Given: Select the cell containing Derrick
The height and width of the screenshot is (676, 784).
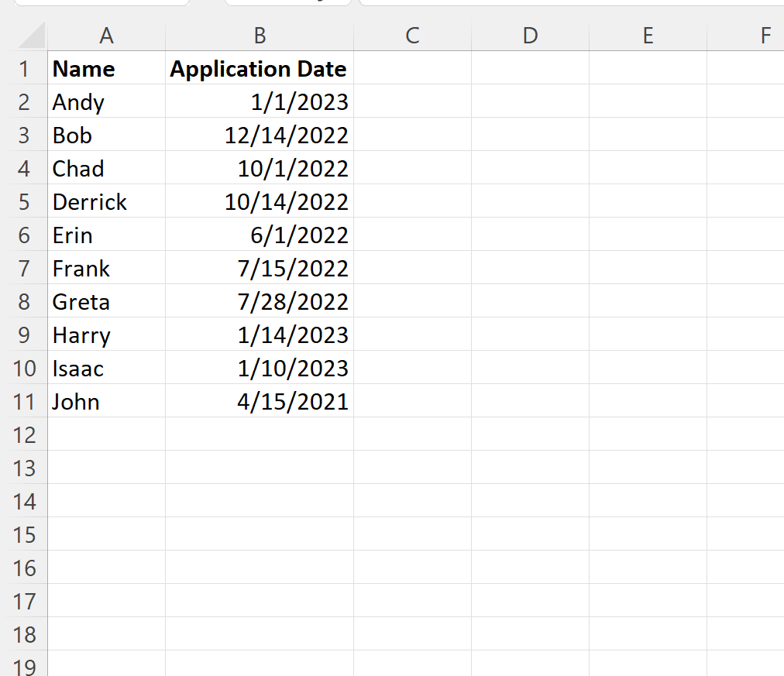Looking at the screenshot, I should tap(106, 201).
